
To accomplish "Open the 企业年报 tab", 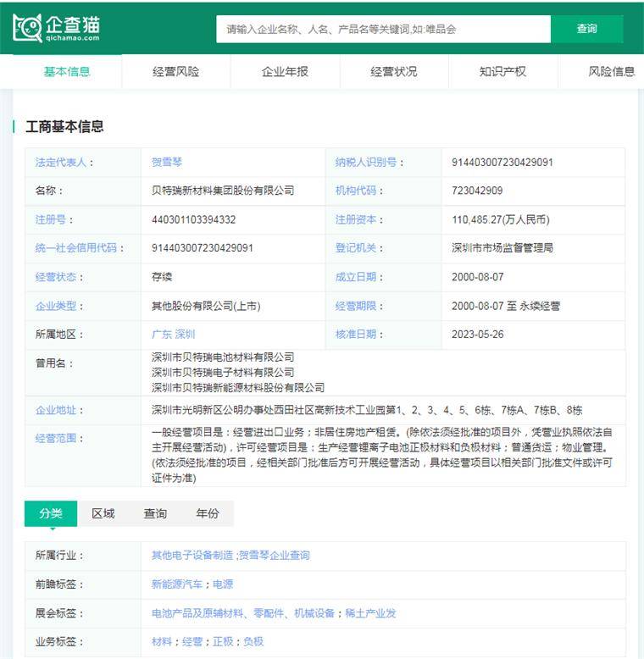I will [285, 72].
